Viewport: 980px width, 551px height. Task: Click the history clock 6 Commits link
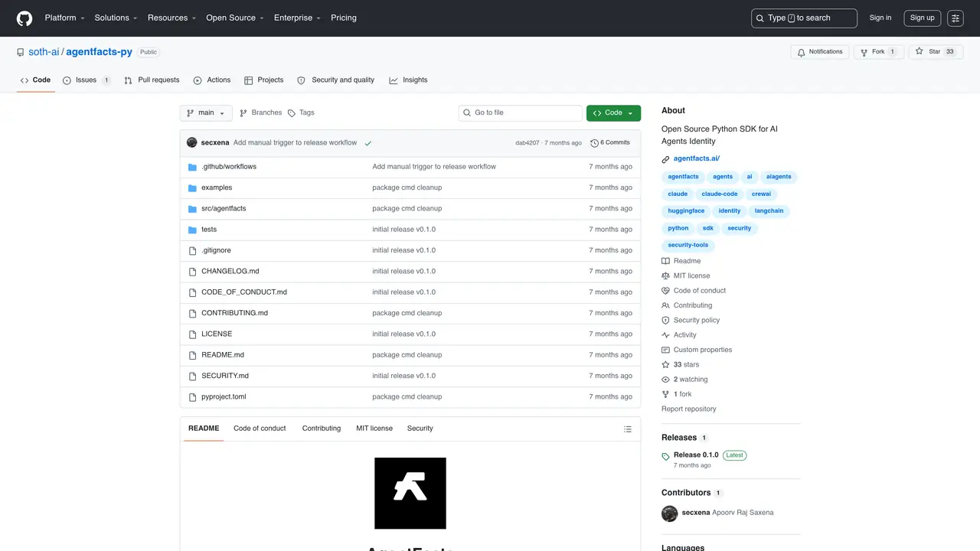click(x=610, y=142)
